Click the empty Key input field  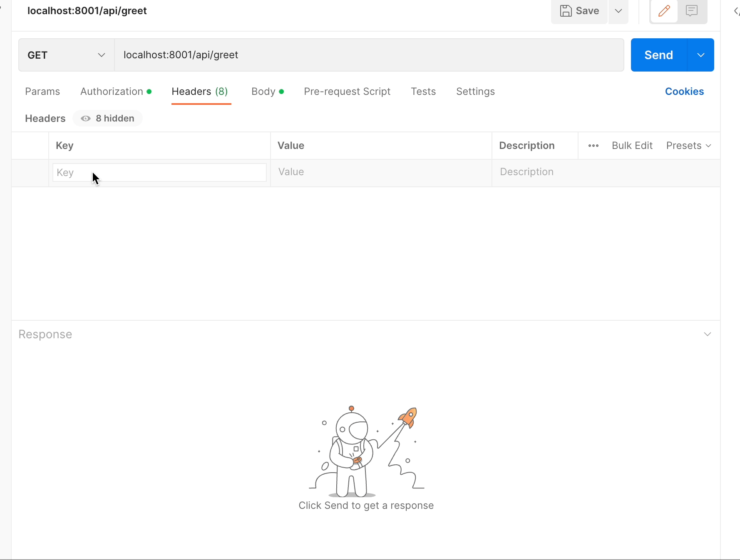click(x=159, y=172)
